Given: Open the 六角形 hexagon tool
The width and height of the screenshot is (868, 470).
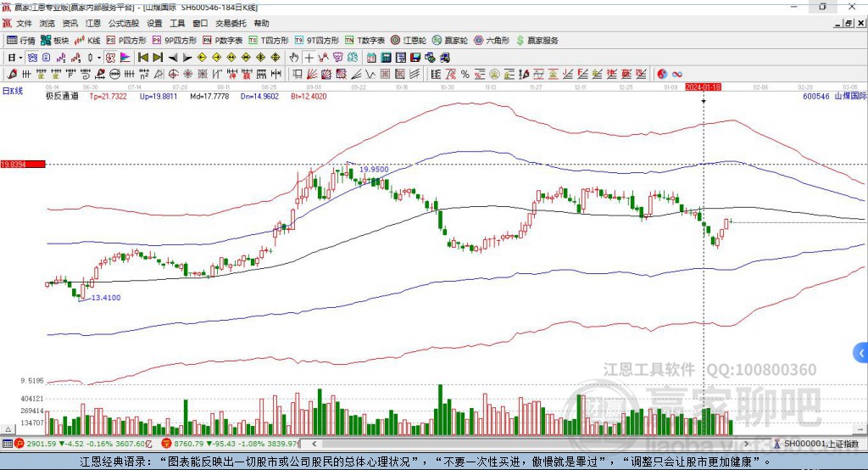Looking at the screenshot, I should coord(492,41).
